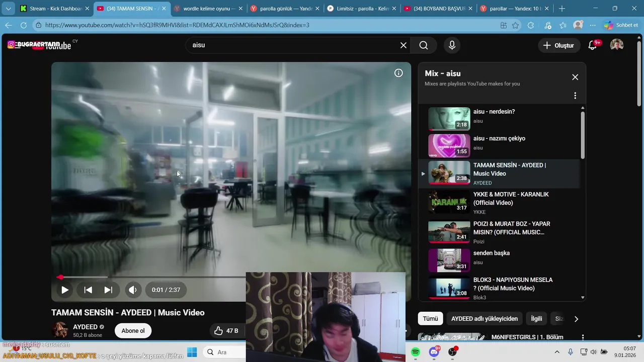
Task: Open the Mix playlist three-dot menu
Action: [x=575, y=96]
